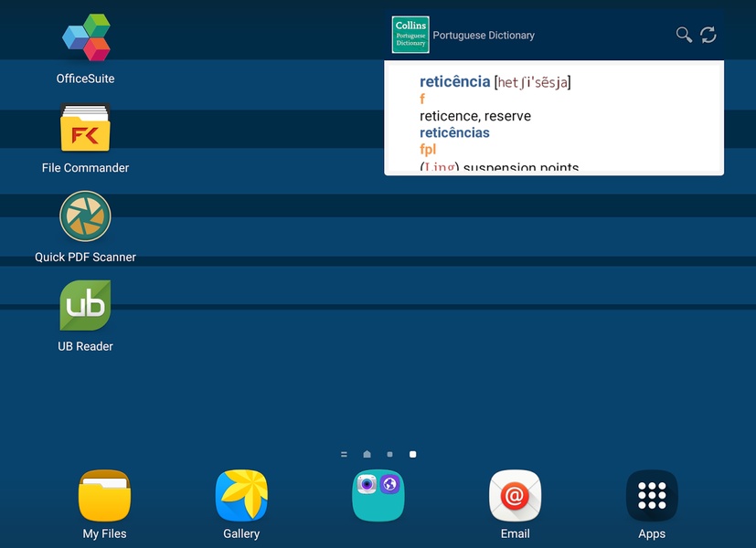Tap the "Quick PDF Scanner" label
Screen dimensions: 756x548
click(85, 258)
